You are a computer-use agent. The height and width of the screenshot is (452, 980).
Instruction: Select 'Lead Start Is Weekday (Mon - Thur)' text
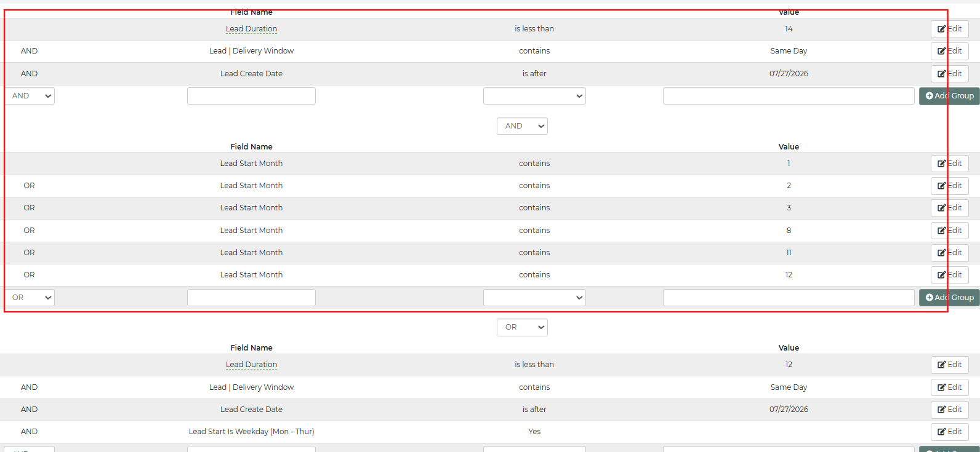click(x=251, y=432)
